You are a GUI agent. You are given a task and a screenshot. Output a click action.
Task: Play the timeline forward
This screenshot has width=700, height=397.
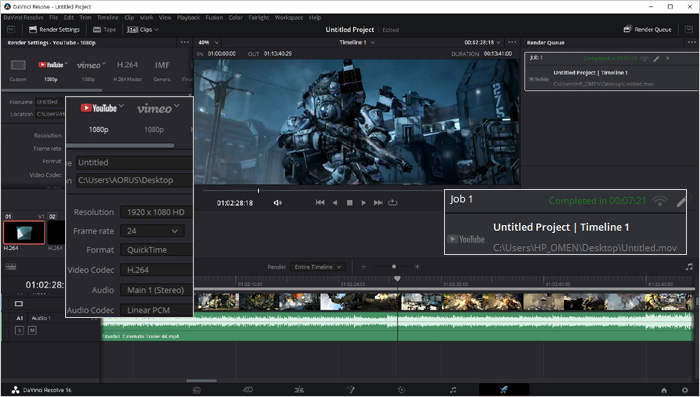tap(363, 203)
